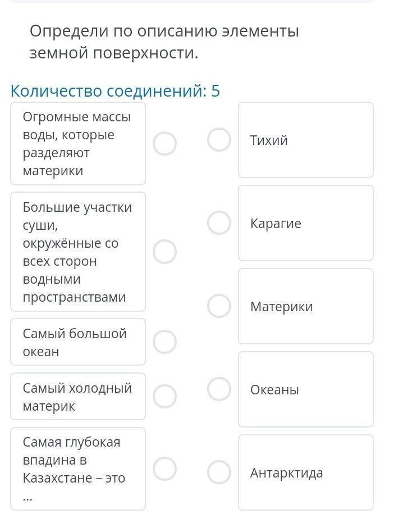Click connector circle beside 'Самый холодный материк'
Viewport: 394px width, 532px height.
[164, 396]
